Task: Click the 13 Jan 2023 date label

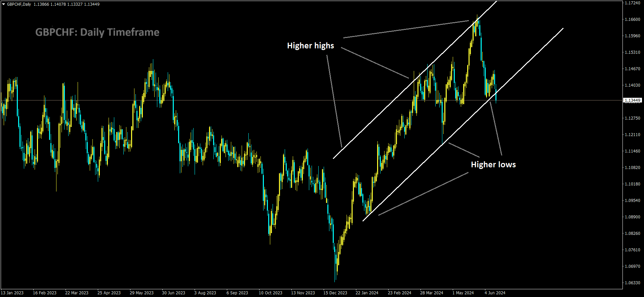Action: [x=12, y=293]
